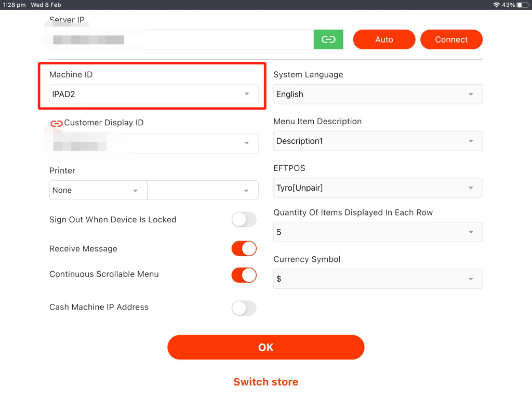Open the Menu Item Description dropdown

[x=378, y=141]
